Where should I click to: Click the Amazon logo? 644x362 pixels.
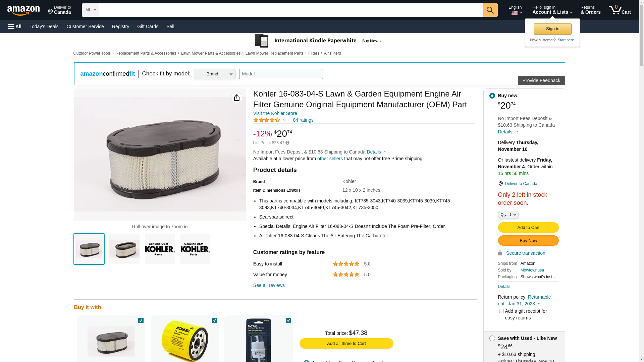(23, 10)
